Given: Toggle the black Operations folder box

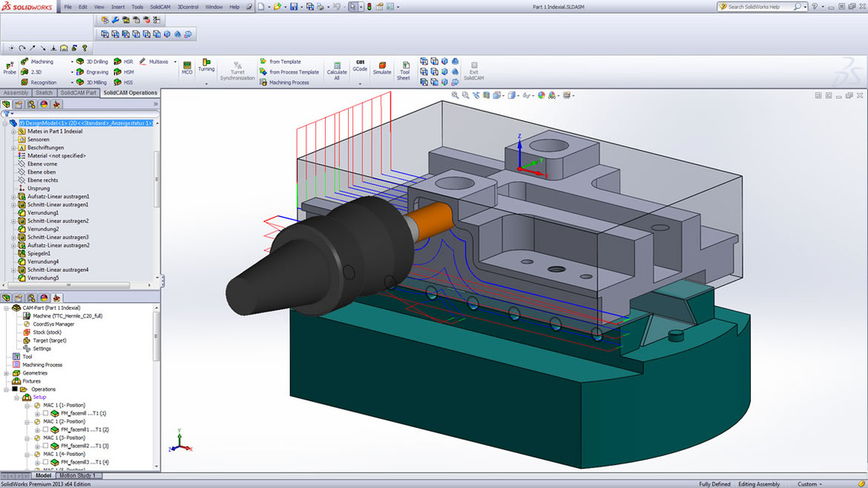Looking at the screenshot, I should (15, 389).
